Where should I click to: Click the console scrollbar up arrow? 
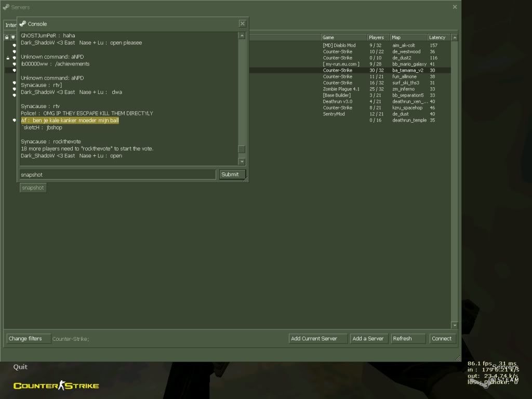pyautogui.click(x=242, y=36)
